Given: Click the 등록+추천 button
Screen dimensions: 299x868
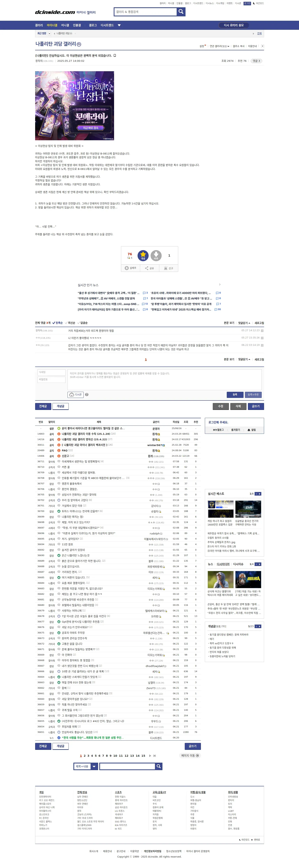Looking at the screenshot, I should point(253,395).
